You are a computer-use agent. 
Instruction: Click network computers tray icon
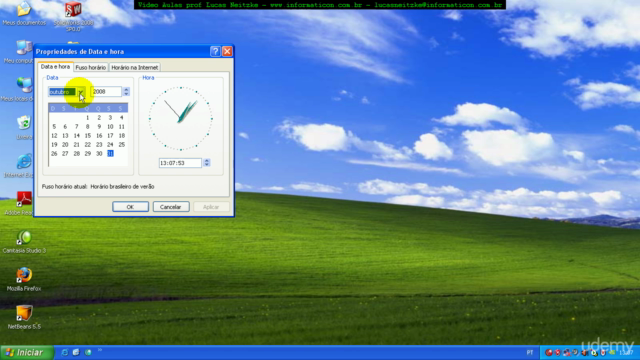567,353
